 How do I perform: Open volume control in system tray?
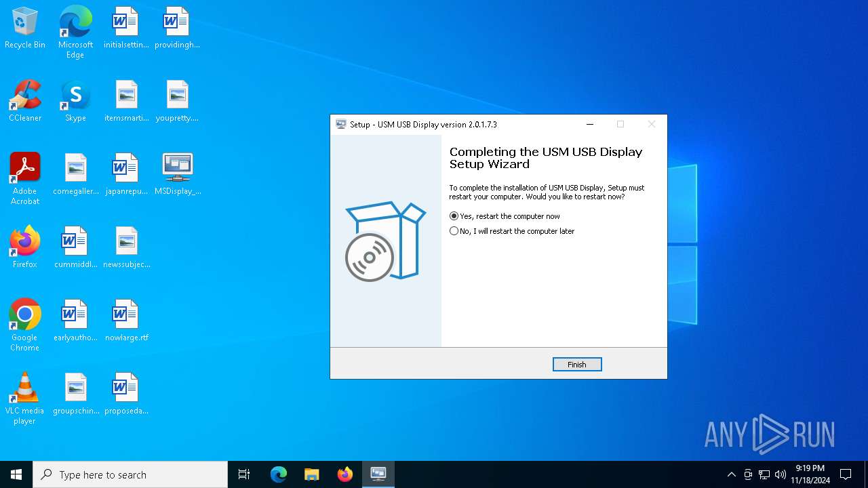coord(781,474)
